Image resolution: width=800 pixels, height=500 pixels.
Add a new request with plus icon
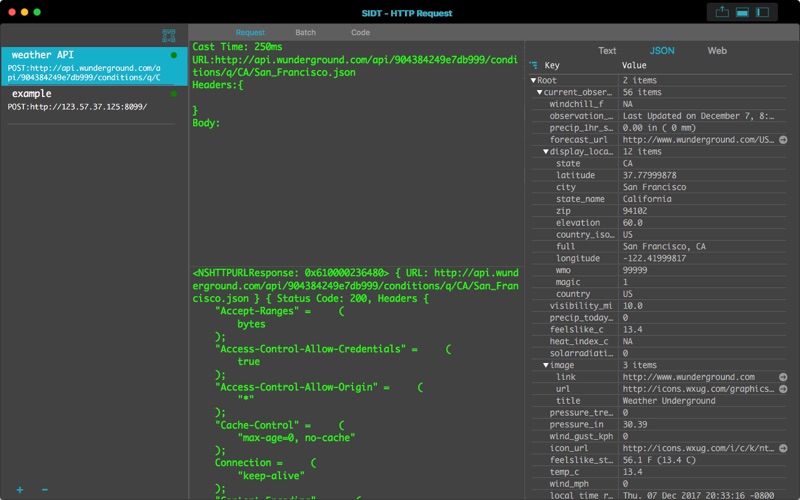20,489
